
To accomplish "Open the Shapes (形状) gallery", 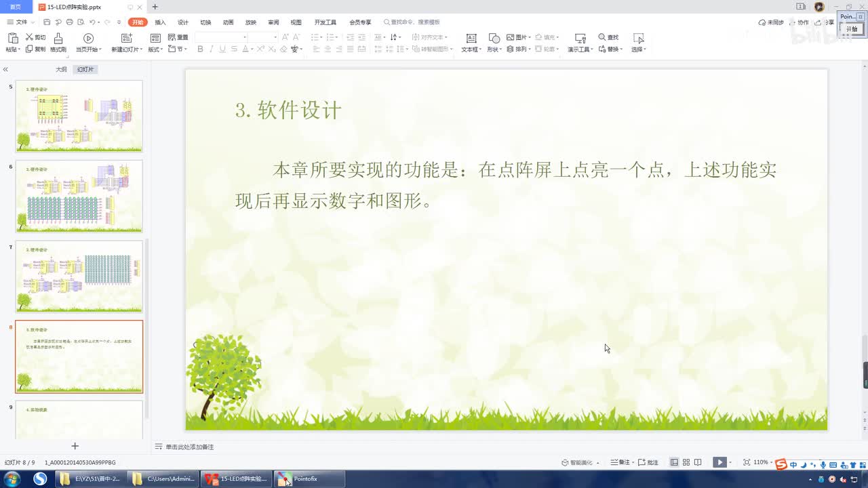I will pyautogui.click(x=494, y=38).
